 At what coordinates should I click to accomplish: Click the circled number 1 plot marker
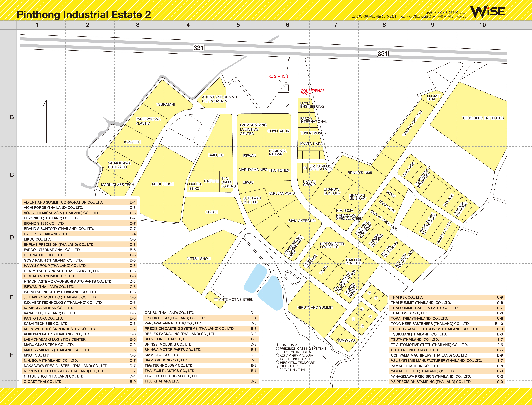(x=305, y=168)
